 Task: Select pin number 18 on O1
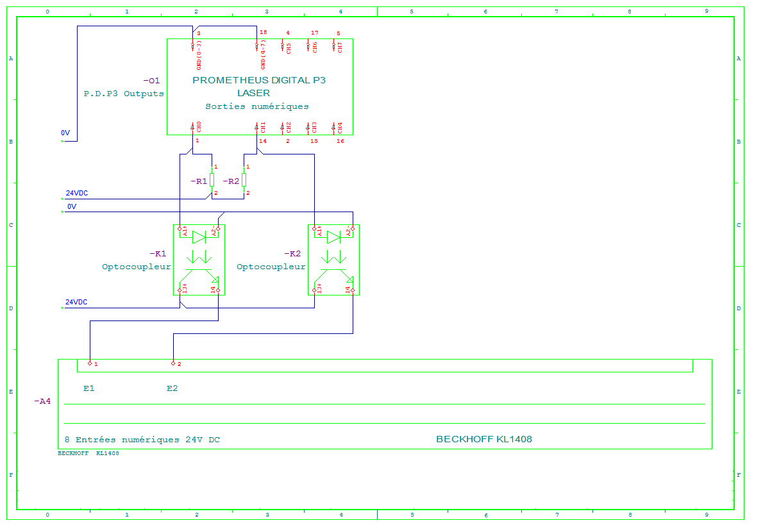click(264, 32)
